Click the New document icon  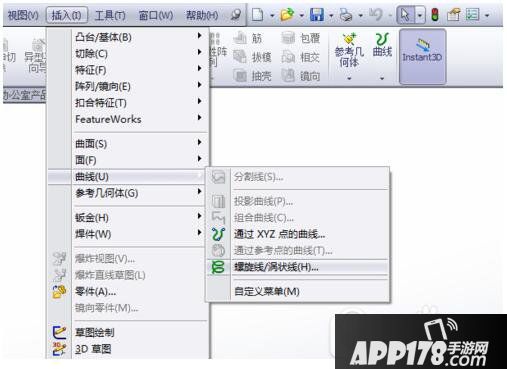click(x=257, y=15)
